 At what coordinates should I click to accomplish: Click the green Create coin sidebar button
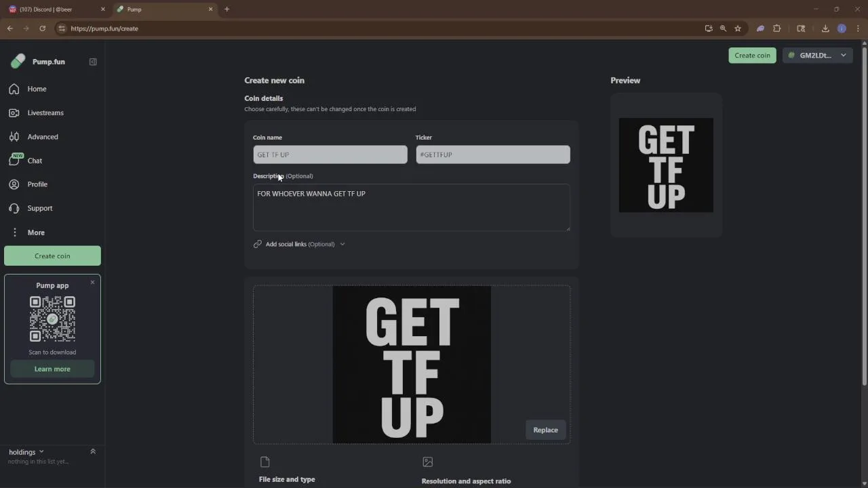[52, 256]
